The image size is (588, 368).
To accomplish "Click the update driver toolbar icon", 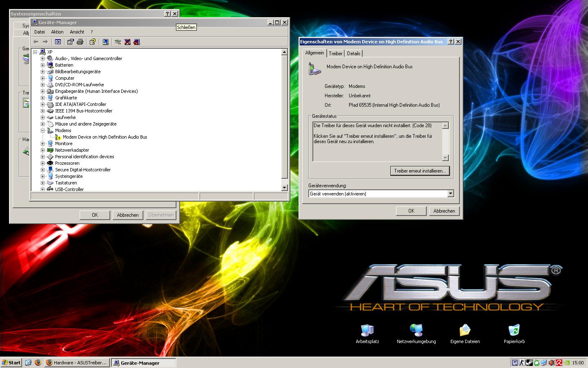I will coord(118,42).
